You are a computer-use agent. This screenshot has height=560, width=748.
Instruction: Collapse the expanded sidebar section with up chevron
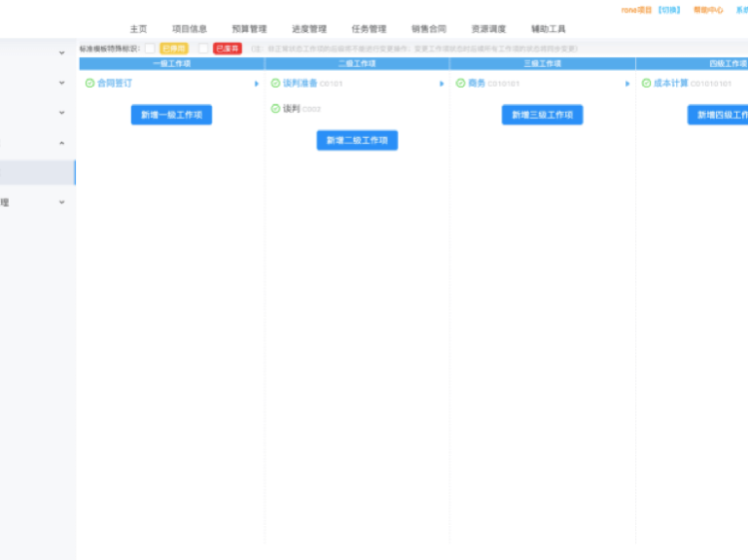pyautogui.click(x=62, y=143)
